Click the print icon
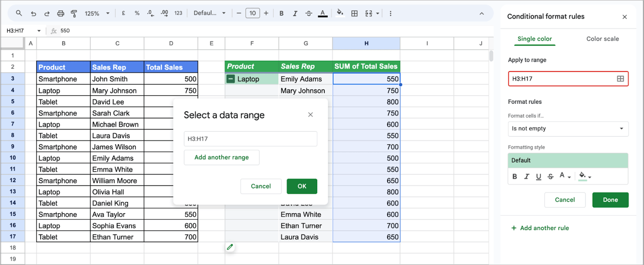The height and width of the screenshot is (265, 644). coord(60,13)
